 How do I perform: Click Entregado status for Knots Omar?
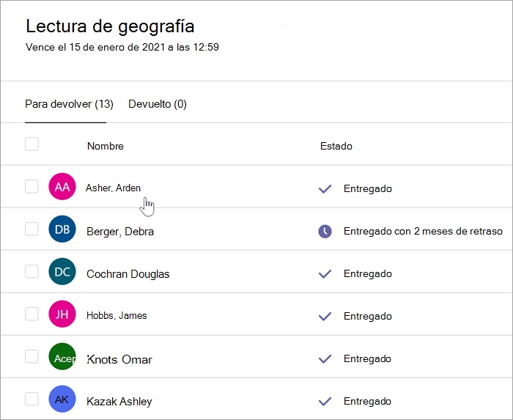(x=367, y=359)
